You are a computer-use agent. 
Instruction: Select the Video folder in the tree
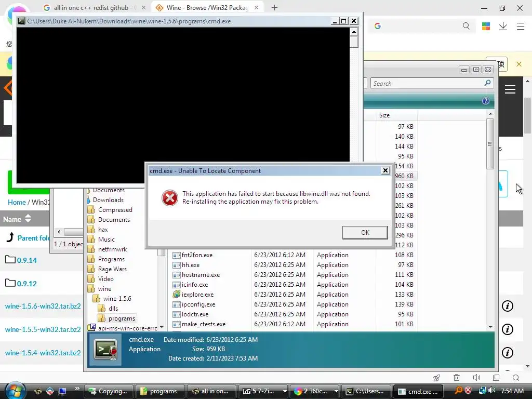(x=105, y=279)
